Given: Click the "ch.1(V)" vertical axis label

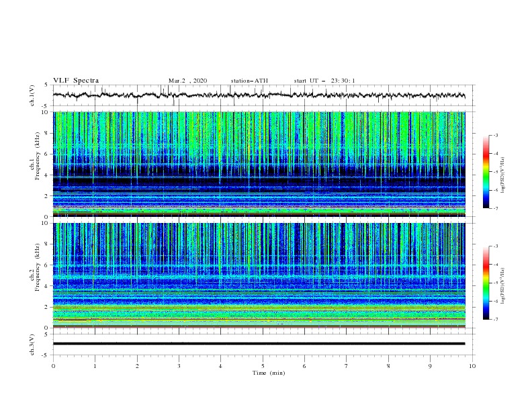Looking at the screenshot, I should [x=32, y=95].
